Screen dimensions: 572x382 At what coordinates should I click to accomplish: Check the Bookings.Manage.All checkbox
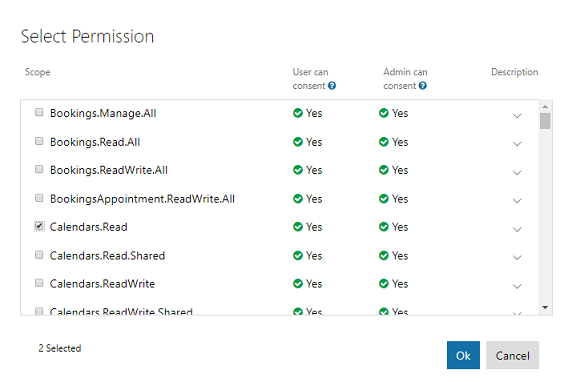(x=39, y=112)
